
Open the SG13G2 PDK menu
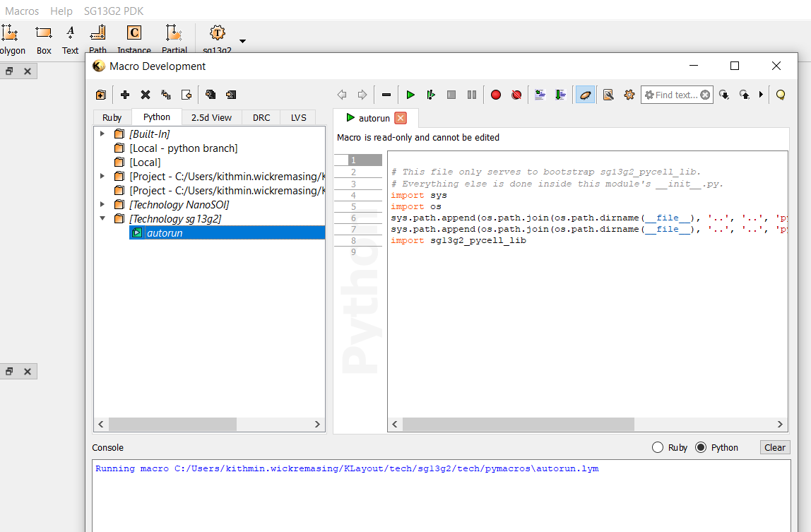pos(114,11)
